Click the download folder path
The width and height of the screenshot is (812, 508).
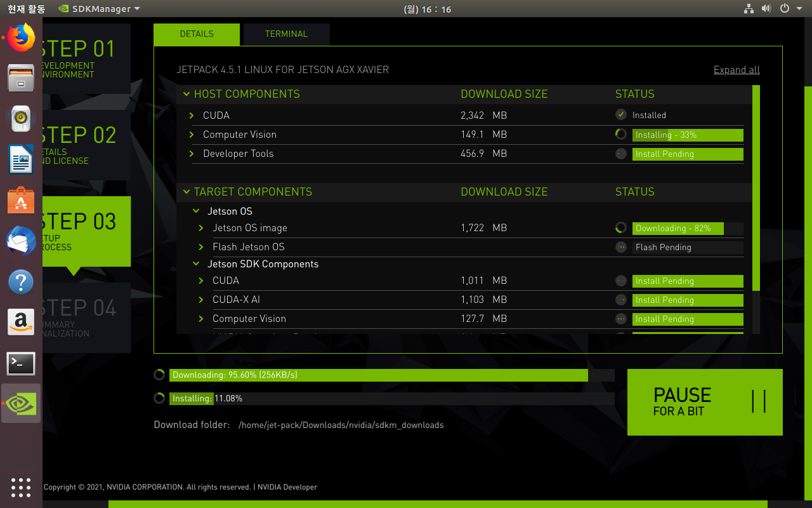341,425
